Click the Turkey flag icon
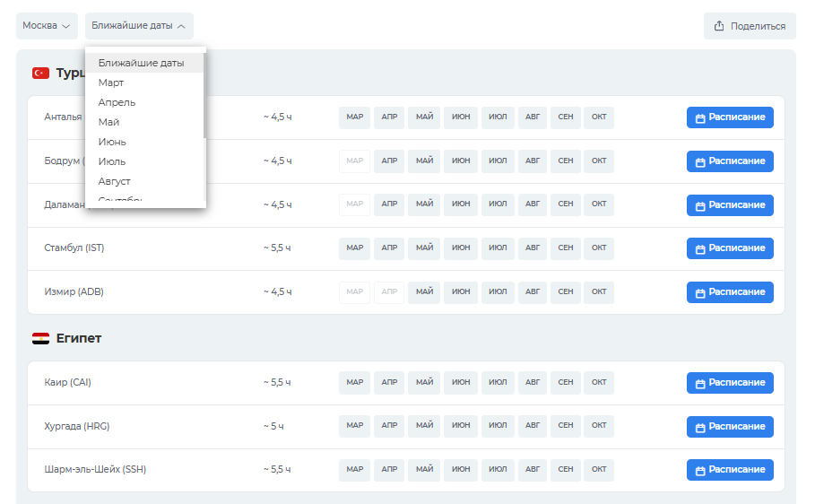 [x=40, y=73]
